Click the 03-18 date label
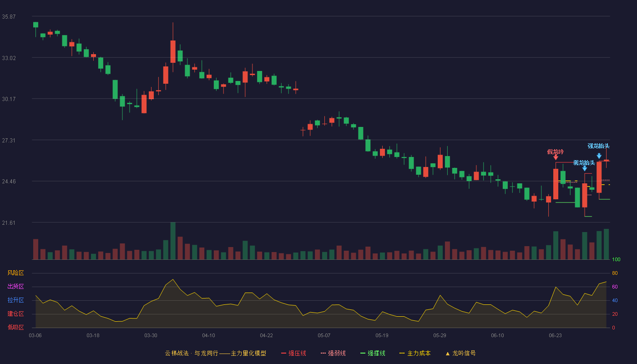The image size is (637, 364). [93, 335]
